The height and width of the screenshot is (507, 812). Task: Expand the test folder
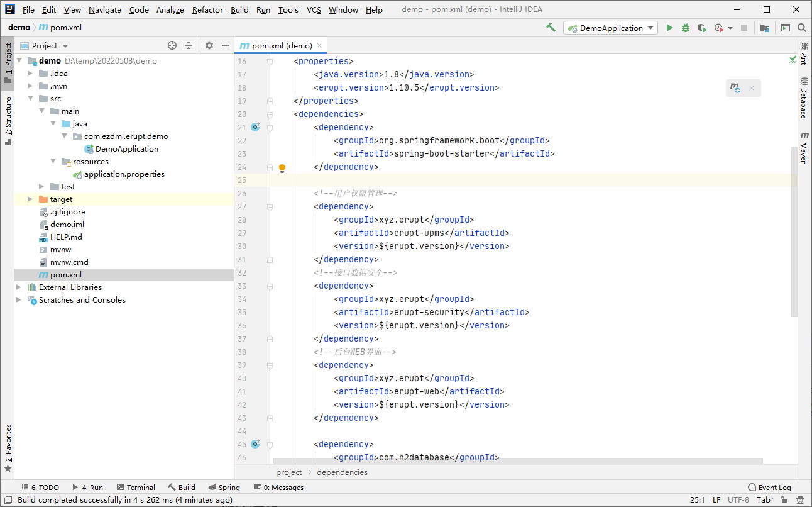[41, 187]
